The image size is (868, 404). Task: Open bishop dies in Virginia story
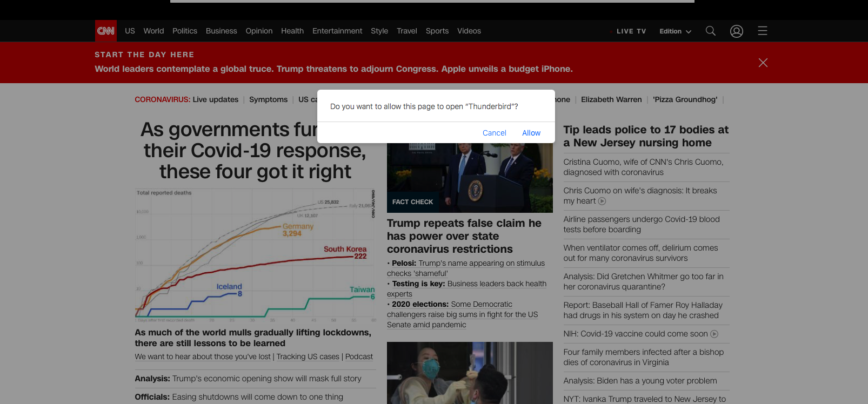[644, 357]
